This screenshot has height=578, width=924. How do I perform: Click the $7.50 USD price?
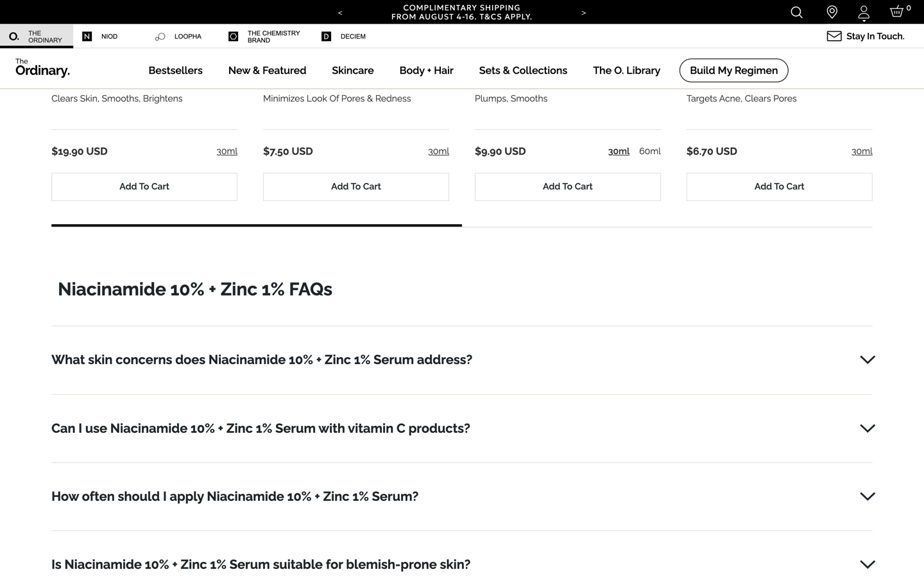288,152
